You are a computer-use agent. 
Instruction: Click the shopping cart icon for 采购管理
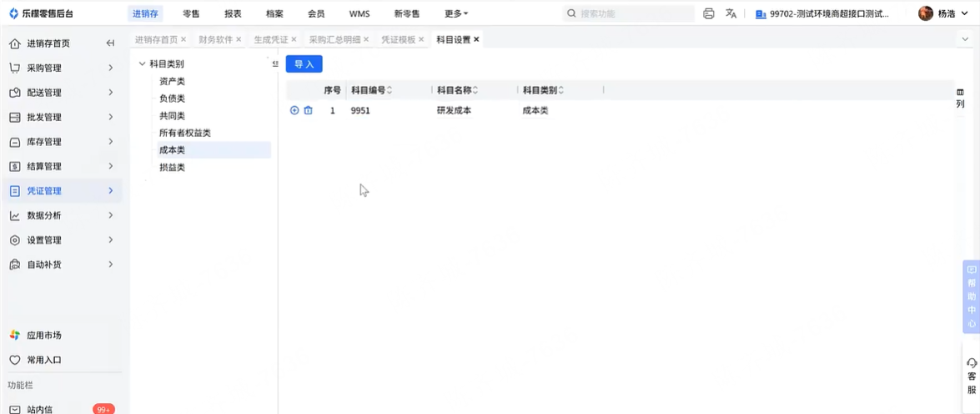click(x=15, y=68)
